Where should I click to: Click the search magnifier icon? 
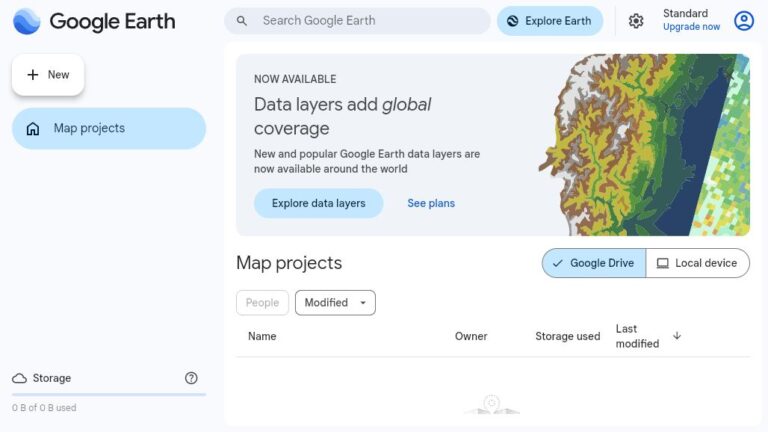tap(241, 21)
